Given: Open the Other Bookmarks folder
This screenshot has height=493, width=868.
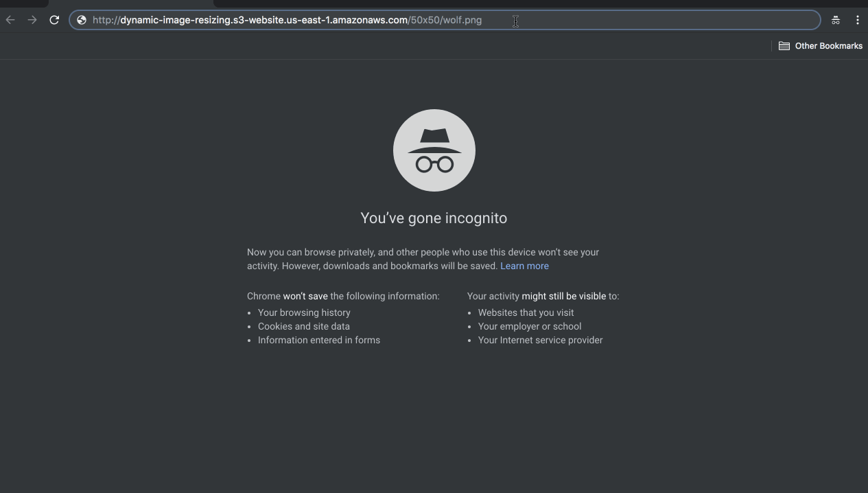Looking at the screenshot, I should (821, 46).
